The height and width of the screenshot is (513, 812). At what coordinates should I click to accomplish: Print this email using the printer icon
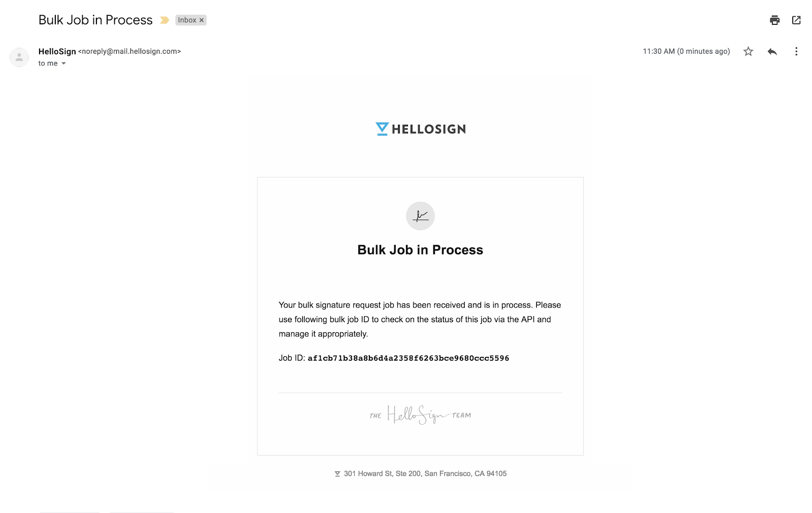[x=774, y=20]
